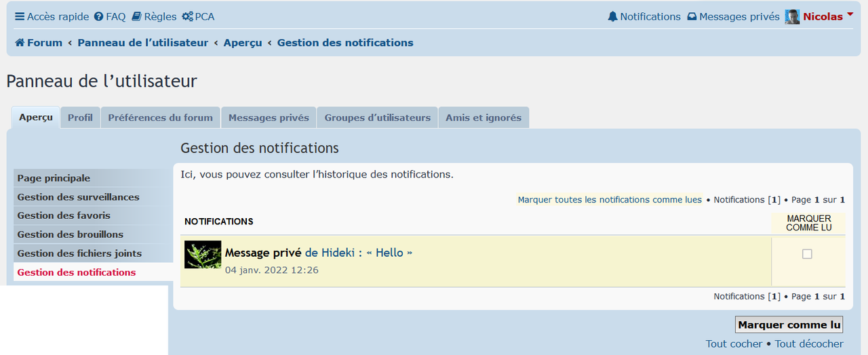868x355 pixels.
Task: Click the Tout décocher link
Action: pyautogui.click(x=809, y=343)
